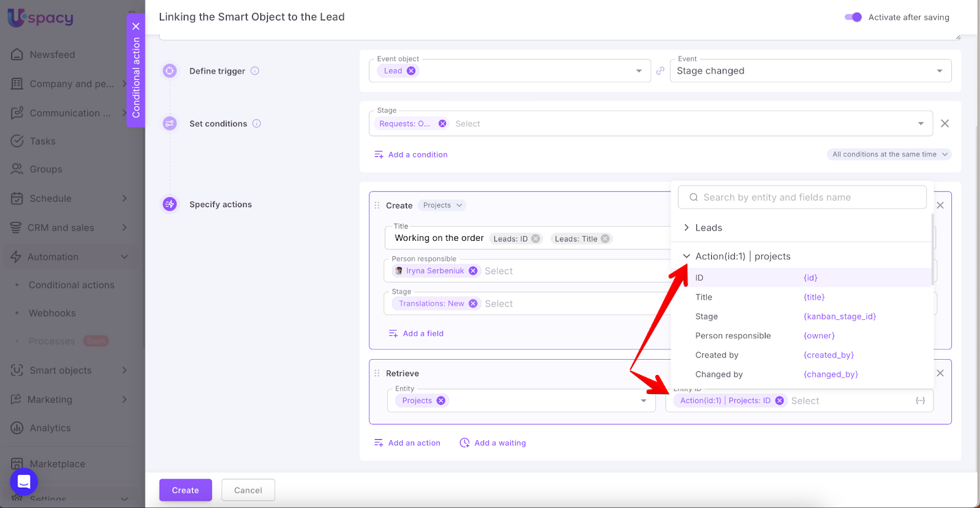Toggle Activate after saving switch
980x508 pixels.
[x=853, y=17]
